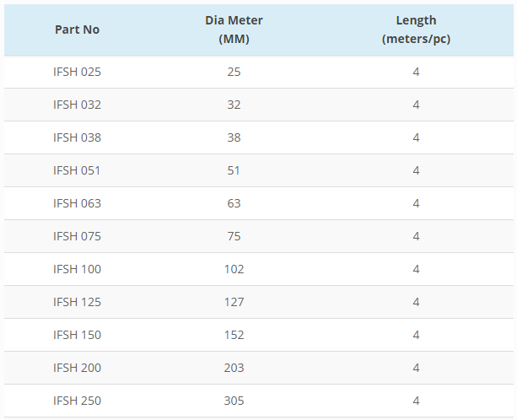Select the 102 diameter value
517x420 pixels.
point(234,269)
